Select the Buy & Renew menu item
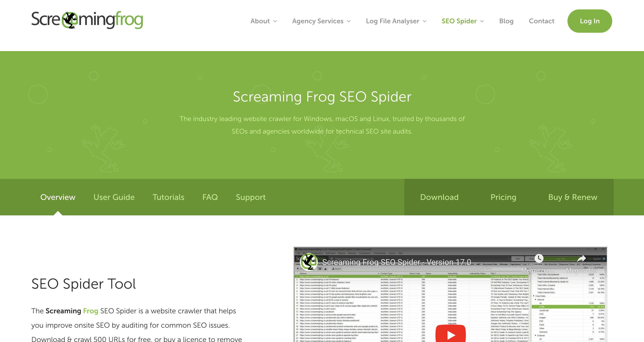644x342 pixels. click(x=572, y=197)
